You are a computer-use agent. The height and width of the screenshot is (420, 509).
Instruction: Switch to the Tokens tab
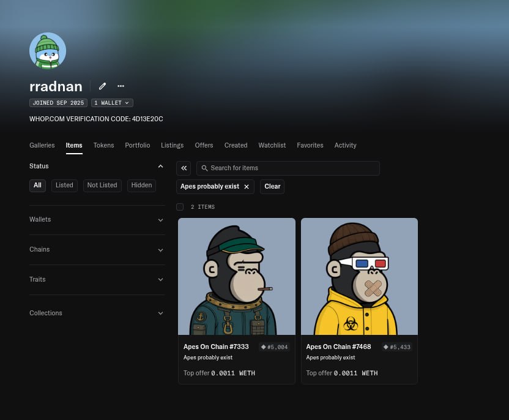[x=103, y=145]
